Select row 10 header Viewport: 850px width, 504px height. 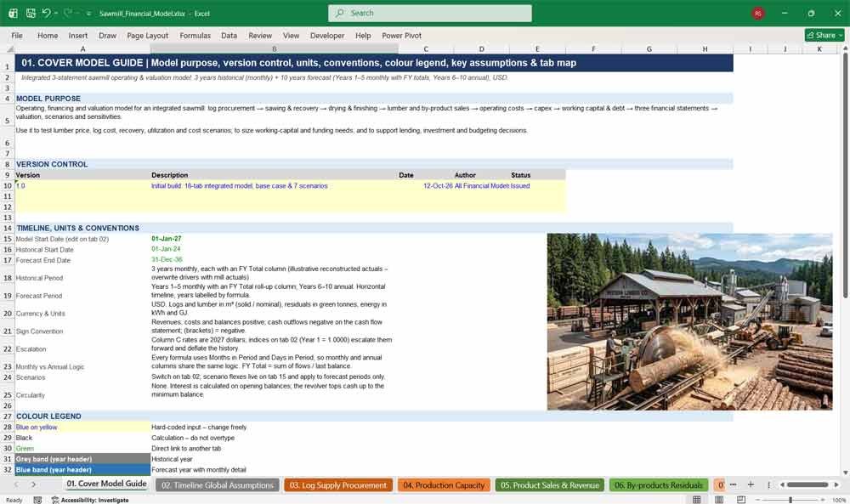point(8,186)
